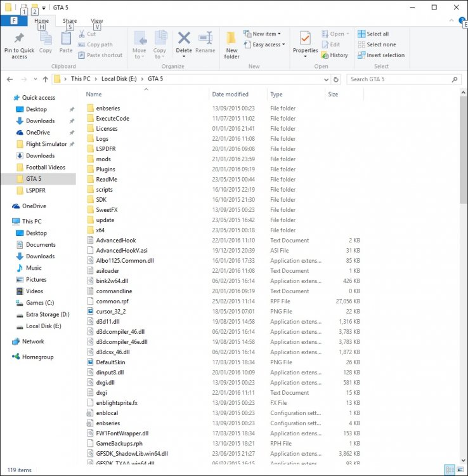Click the Delete icon in the ribbon
Screen dimensions: 468x476
184,39
